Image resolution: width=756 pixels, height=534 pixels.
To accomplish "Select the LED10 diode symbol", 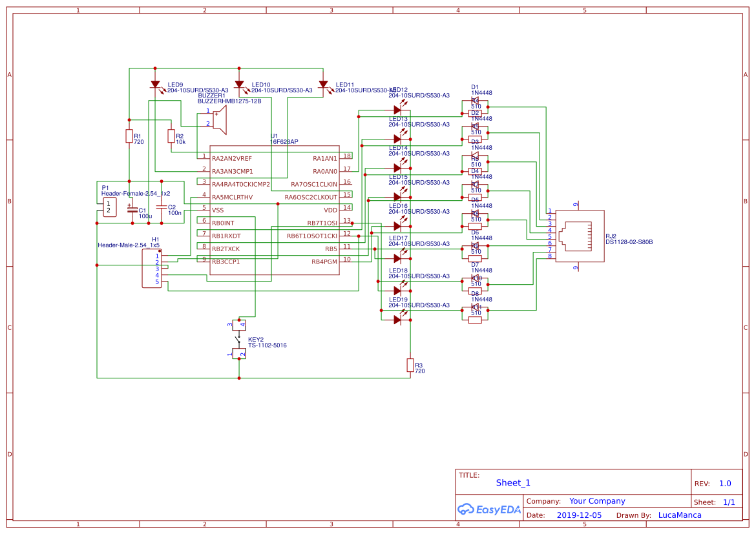I will pyautogui.click(x=240, y=85).
